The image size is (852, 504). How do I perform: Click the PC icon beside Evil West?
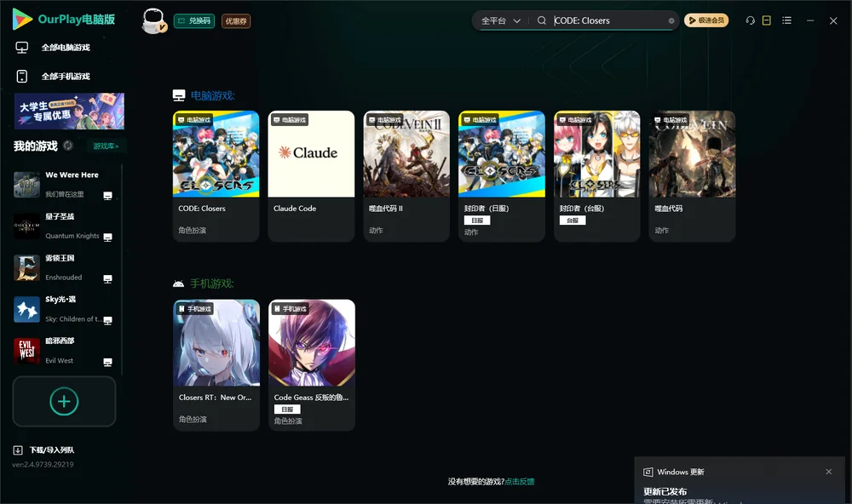[107, 363]
